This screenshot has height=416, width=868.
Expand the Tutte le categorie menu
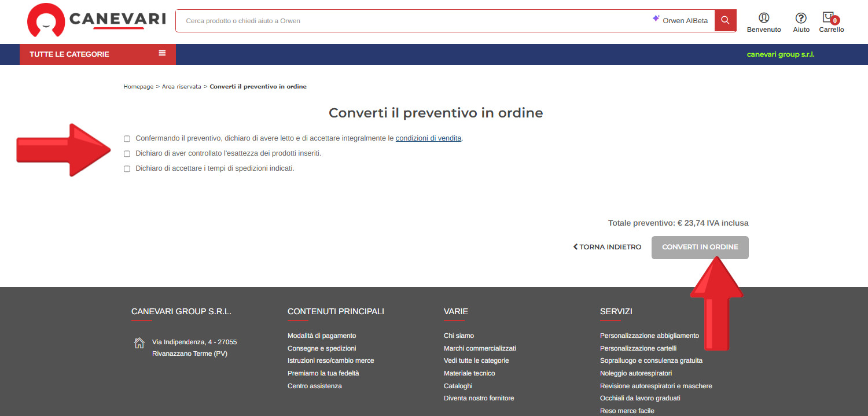[98, 54]
